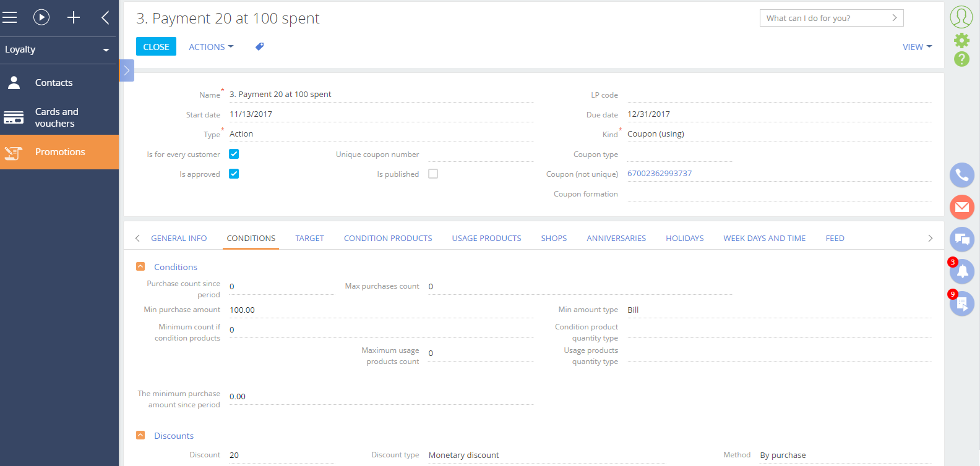The height and width of the screenshot is (466, 980).
Task: Click the plus quick-add icon
Action: 74,17
